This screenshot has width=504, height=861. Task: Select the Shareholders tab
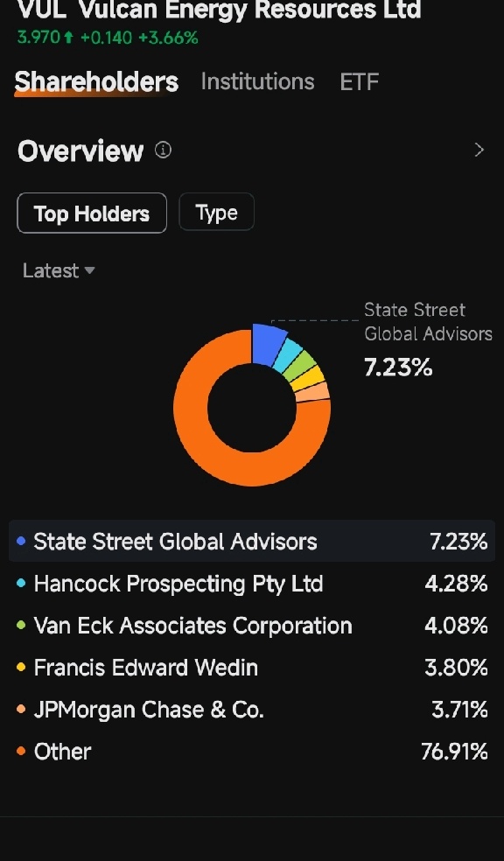[96, 82]
